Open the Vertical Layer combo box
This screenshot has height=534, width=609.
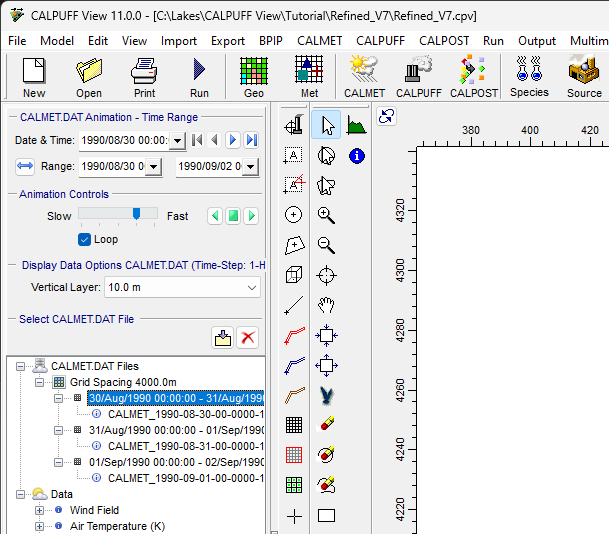[182, 287]
